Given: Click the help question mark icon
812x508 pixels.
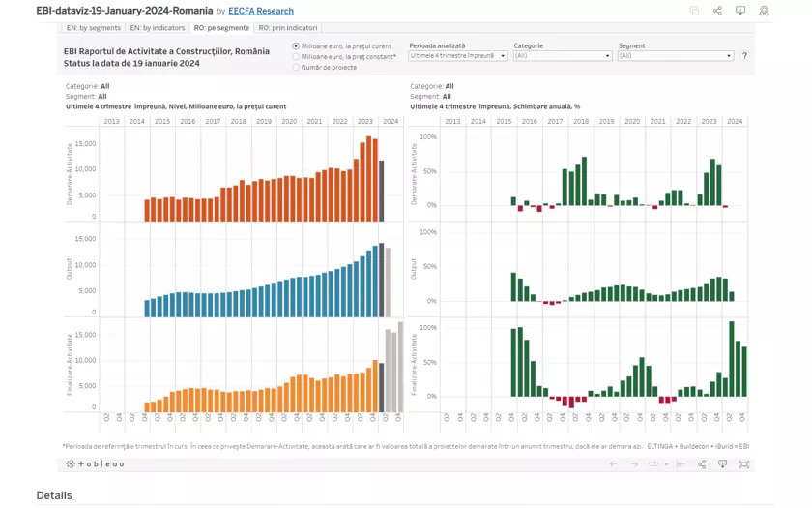Looking at the screenshot, I should pos(744,55).
